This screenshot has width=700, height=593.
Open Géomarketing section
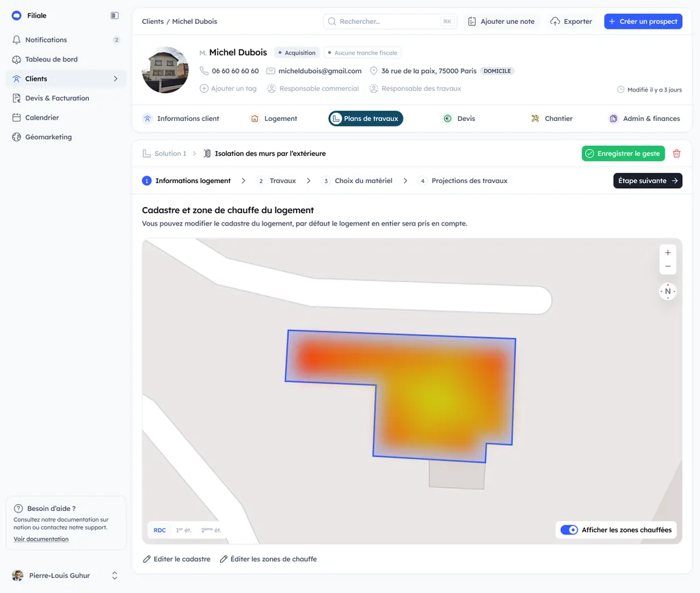point(66,137)
